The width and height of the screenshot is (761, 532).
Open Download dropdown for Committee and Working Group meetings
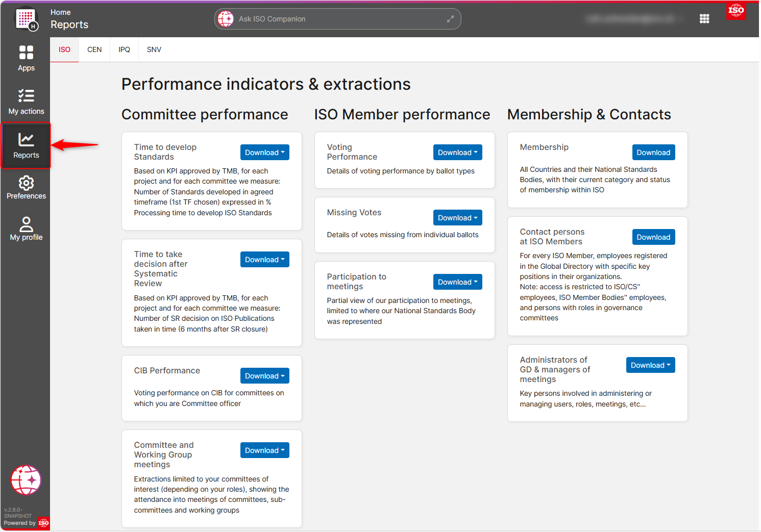pyautogui.click(x=265, y=450)
